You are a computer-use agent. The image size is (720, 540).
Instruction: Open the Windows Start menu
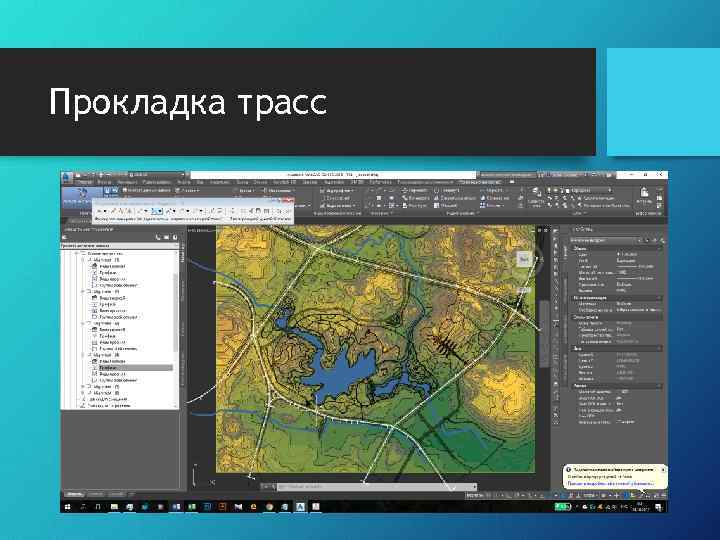(x=68, y=507)
